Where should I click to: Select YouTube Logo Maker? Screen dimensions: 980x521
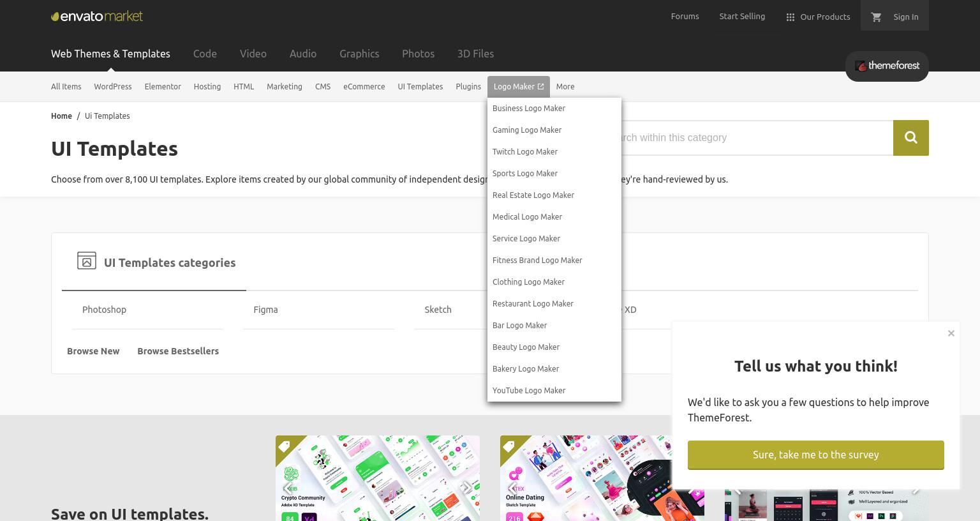click(x=554, y=391)
